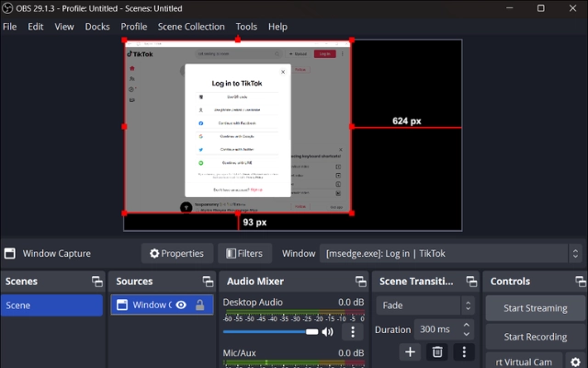Click Start Streaming
The image size is (588, 368).
click(x=535, y=308)
